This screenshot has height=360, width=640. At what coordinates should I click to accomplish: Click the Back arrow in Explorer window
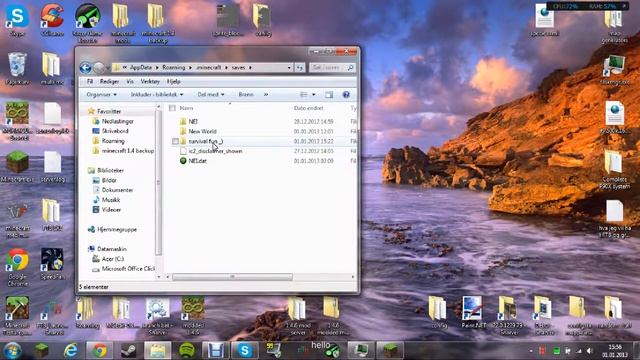coord(85,68)
